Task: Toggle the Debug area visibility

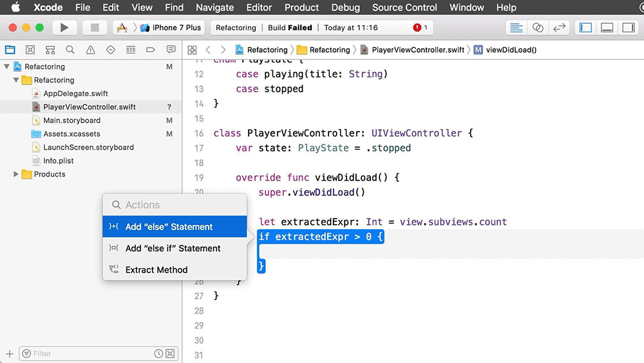Action: pyautogui.click(x=607, y=28)
